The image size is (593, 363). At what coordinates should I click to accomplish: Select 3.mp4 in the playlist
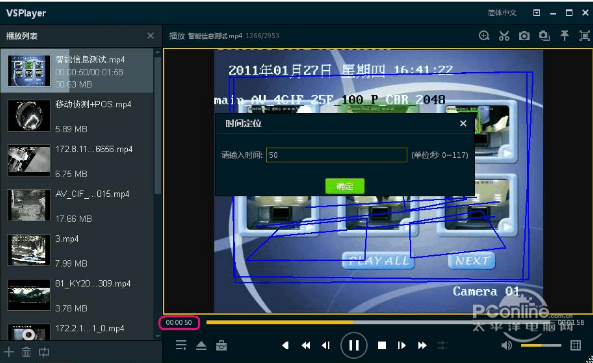click(x=77, y=250)
